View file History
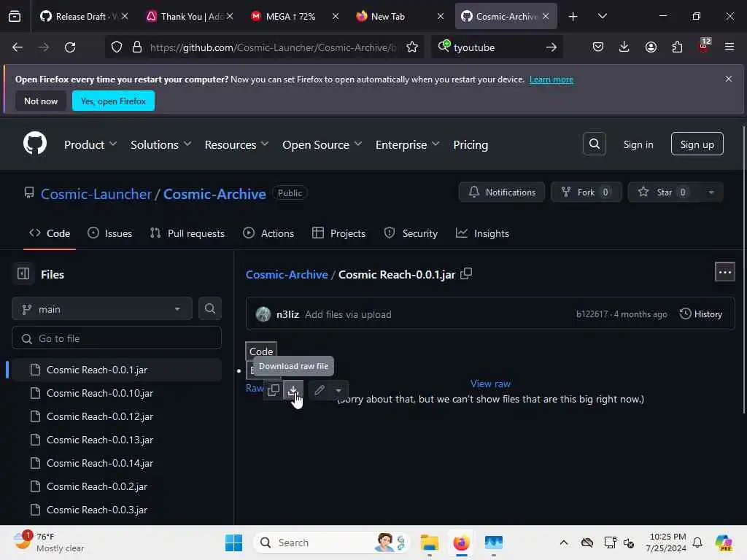The image size is (747, 560). [x=701, y=314]
